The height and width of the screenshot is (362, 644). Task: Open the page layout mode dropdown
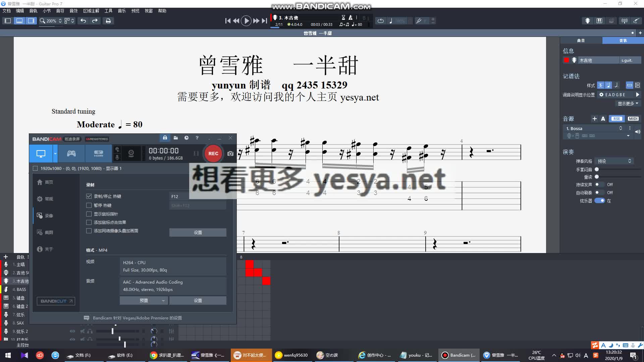pyautogui.click(x=69, y=21)
